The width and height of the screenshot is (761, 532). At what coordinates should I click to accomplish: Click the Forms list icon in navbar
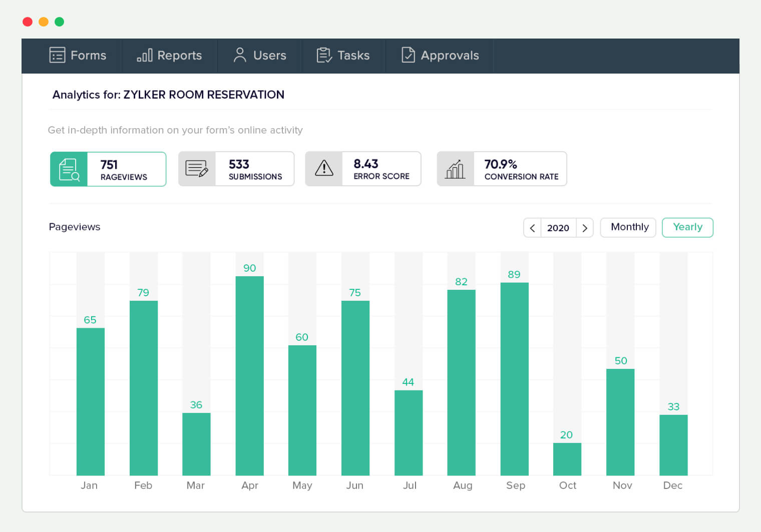tap(57, 55)
